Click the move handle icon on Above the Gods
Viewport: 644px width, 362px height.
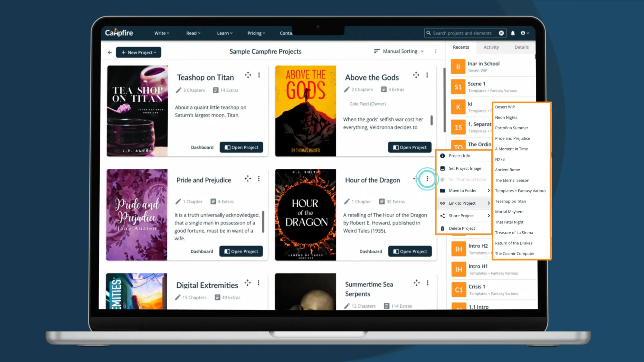416,75
